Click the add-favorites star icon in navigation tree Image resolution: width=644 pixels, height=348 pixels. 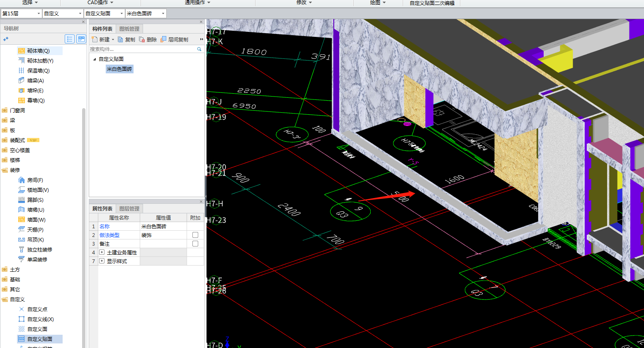[6, 39]
